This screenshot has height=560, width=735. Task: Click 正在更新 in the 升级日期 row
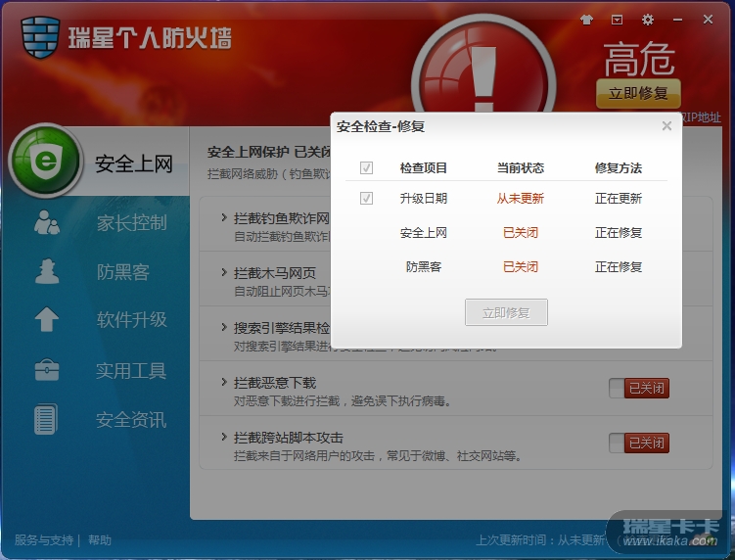pos(619,199)
